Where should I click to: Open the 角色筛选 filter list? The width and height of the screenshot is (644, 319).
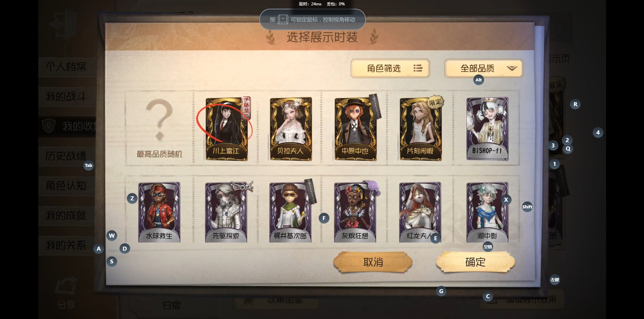pos(390,68)
